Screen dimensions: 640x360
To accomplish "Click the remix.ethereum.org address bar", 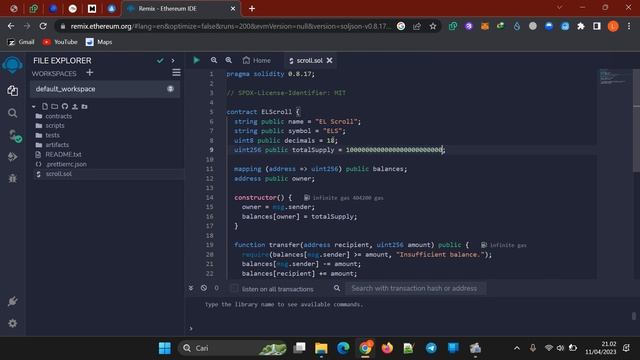I will point(229,26).
